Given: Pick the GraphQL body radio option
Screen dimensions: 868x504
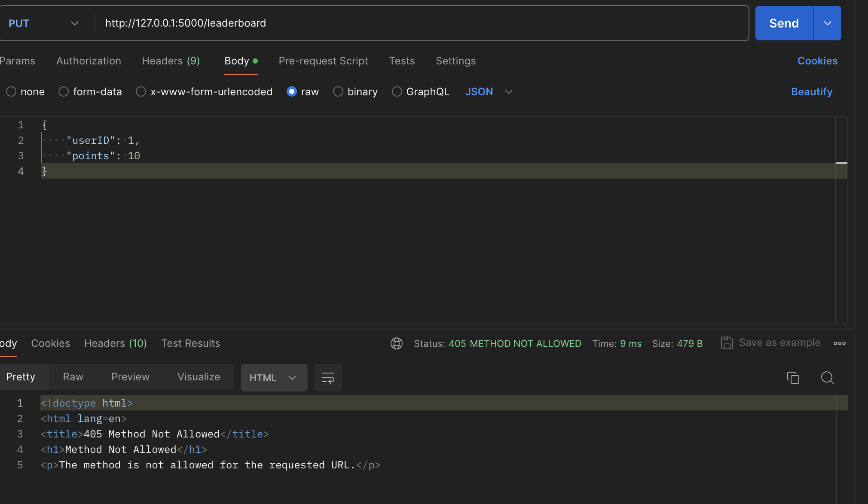Looking at the screenshot, I should pyautogui.click(x=397, y=92).
